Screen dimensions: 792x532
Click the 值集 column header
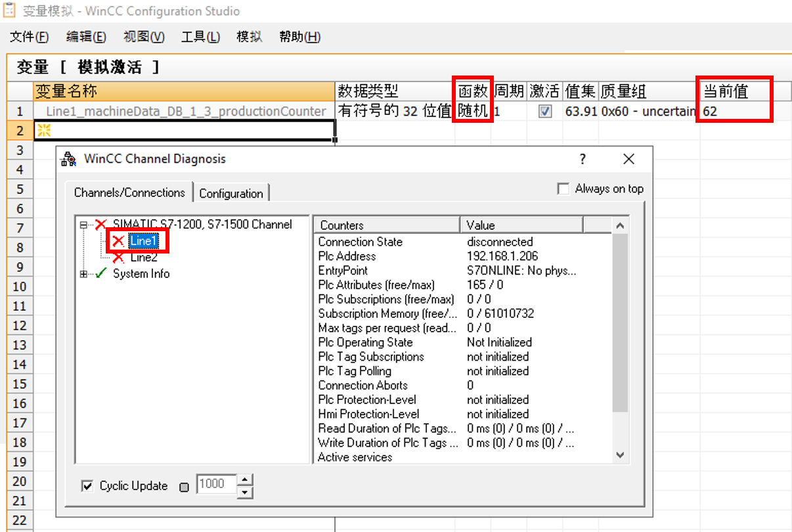pos(581,91)
